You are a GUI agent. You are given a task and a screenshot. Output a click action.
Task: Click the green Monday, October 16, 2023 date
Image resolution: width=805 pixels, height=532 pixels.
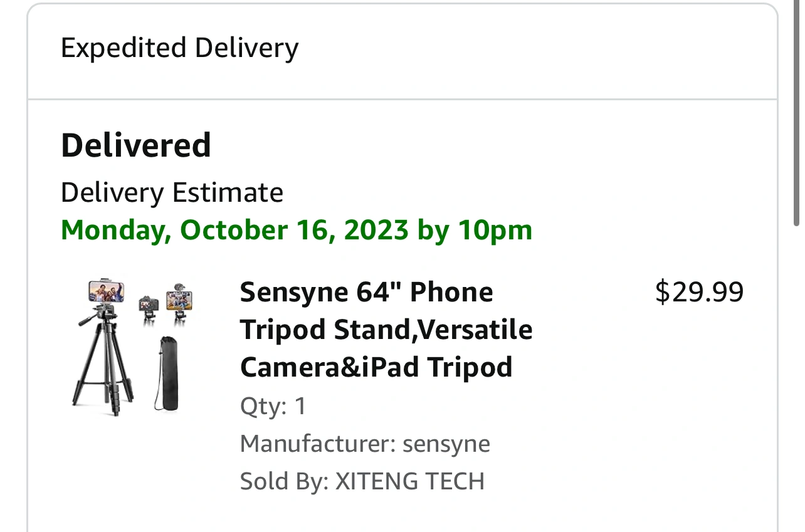[234, 230]
